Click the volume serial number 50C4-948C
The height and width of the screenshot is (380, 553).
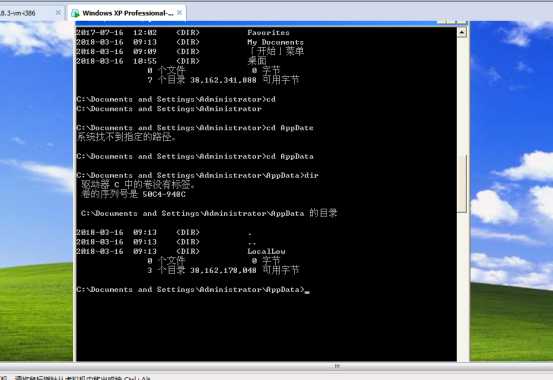[164, 194]
